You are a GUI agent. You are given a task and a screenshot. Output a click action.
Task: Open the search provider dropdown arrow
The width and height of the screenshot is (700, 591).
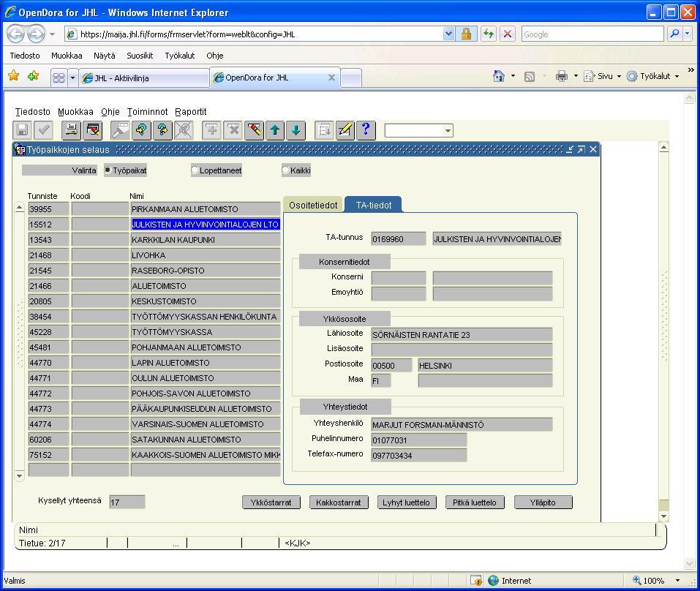coord(688,34)
